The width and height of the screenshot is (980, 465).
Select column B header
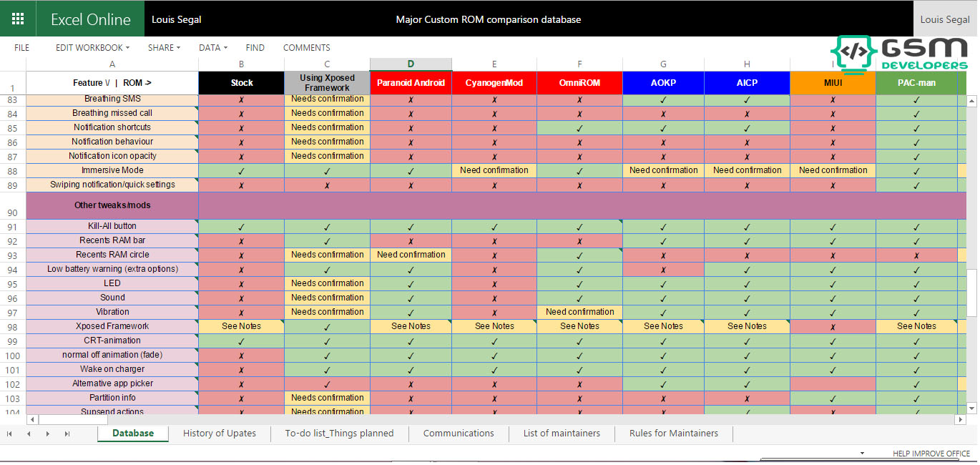pyautogui.click(x=242, y=64)
